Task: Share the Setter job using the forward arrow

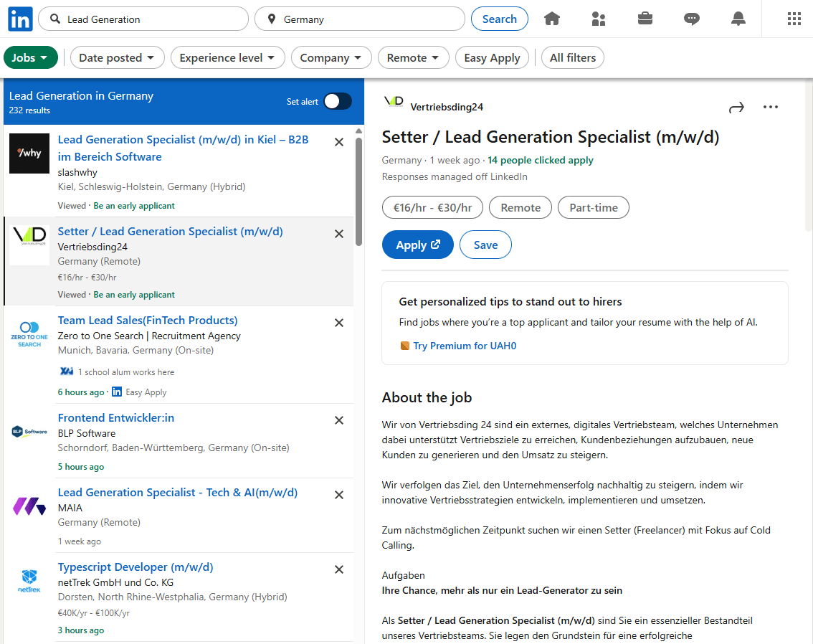Action: pos(736,107)
